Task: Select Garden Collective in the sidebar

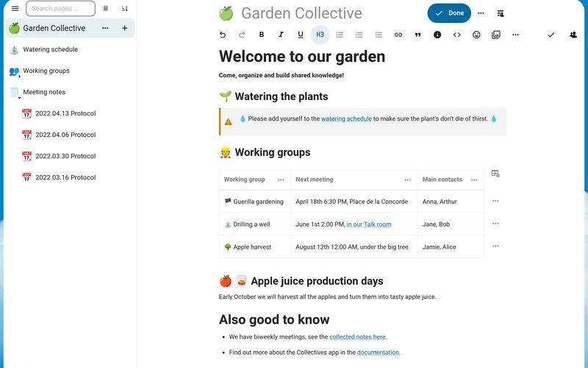Action: click(54, 28)
